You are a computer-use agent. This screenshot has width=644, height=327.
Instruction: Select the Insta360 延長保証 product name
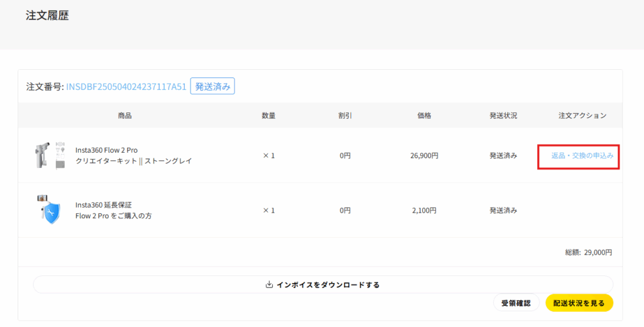(104, 205)
